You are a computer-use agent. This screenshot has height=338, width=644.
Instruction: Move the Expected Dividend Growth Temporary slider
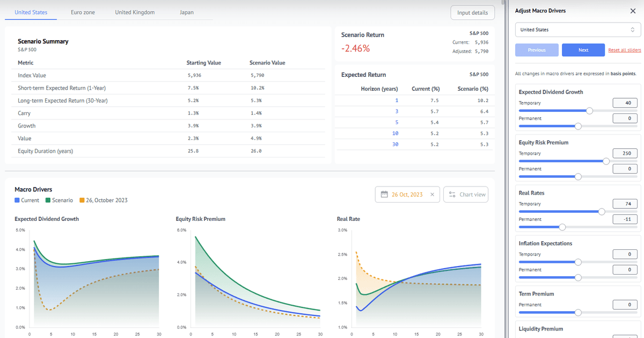(x=589, y=110)
